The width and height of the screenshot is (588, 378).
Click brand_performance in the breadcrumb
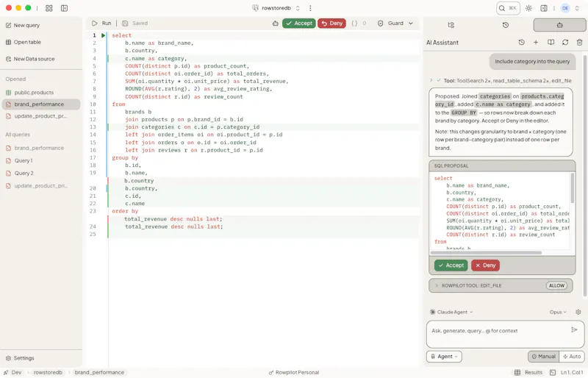pos(99,372)
